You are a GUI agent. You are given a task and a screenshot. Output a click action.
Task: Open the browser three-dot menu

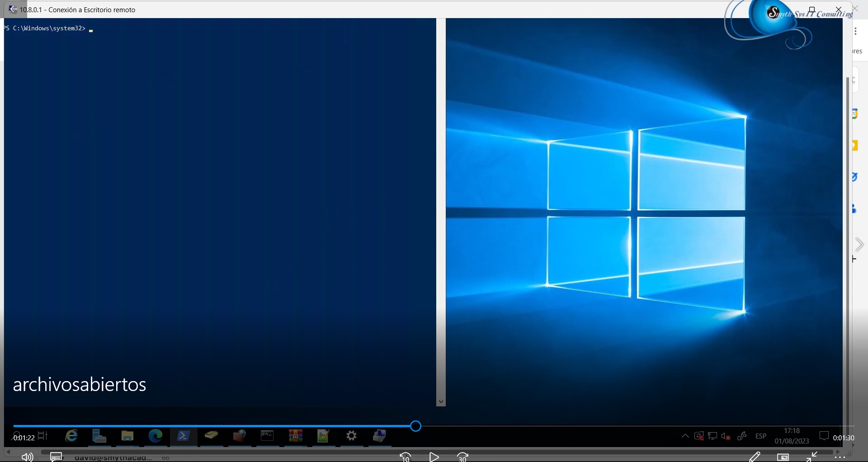[x=855, y=31]
